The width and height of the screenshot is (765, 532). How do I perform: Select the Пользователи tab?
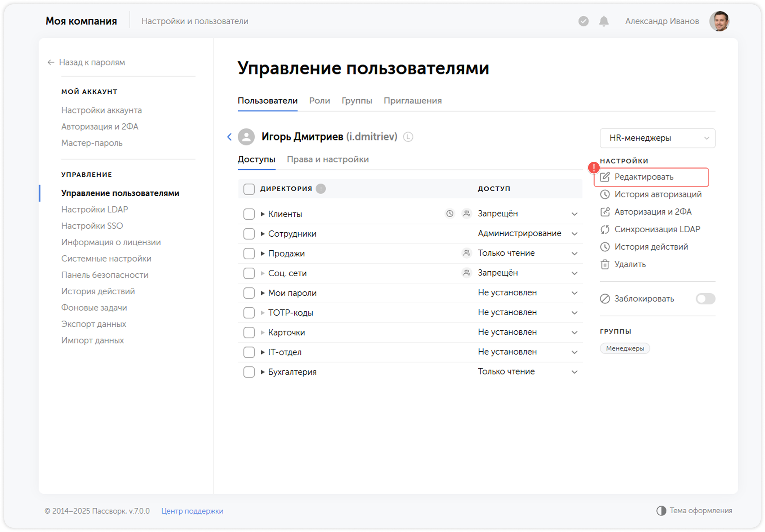click(267, 101)
